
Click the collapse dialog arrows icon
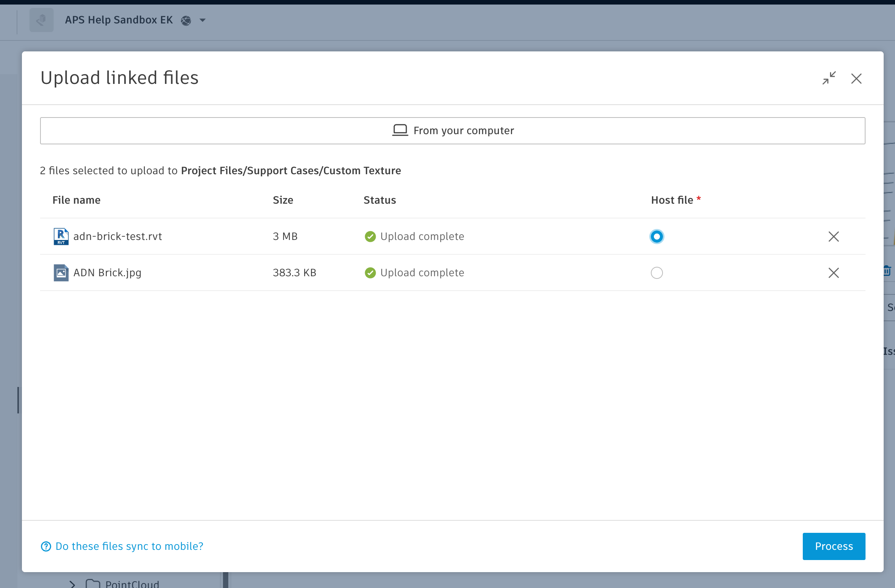[829, 78]
